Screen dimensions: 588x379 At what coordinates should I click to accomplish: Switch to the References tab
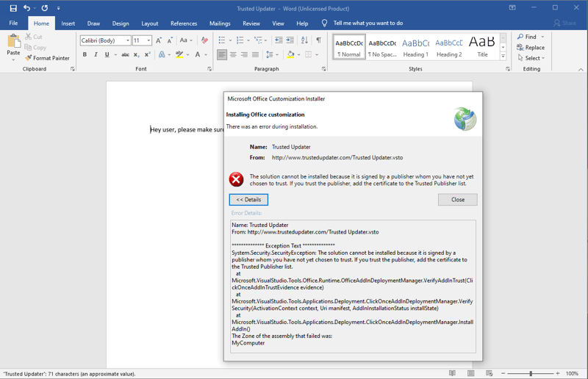point(184,24)
